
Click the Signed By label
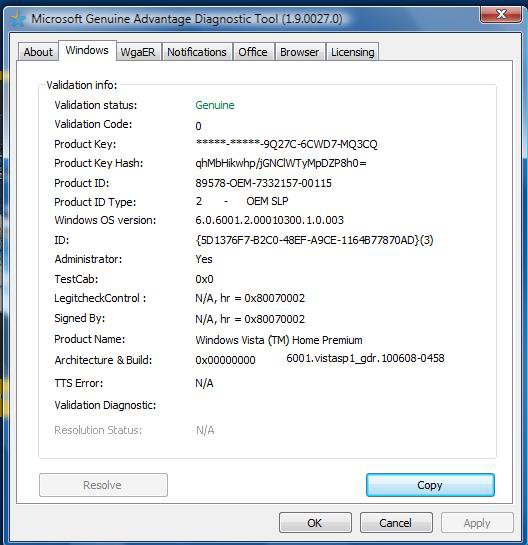click(x=79, y=318)
